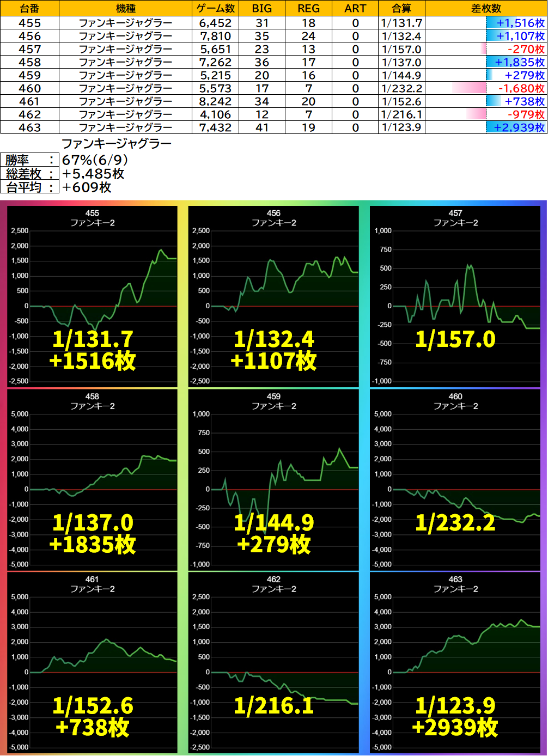Open the slump graph for machine 455

click(92, 296)
